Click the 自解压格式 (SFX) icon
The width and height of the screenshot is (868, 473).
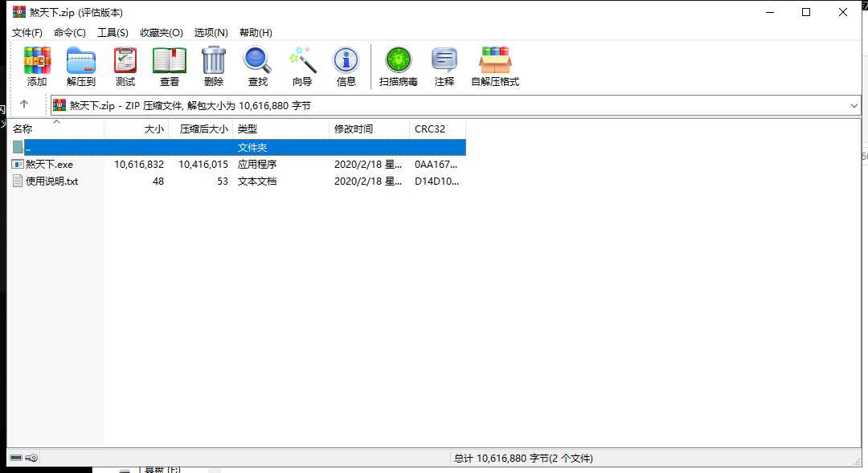(x=495, y=61)
